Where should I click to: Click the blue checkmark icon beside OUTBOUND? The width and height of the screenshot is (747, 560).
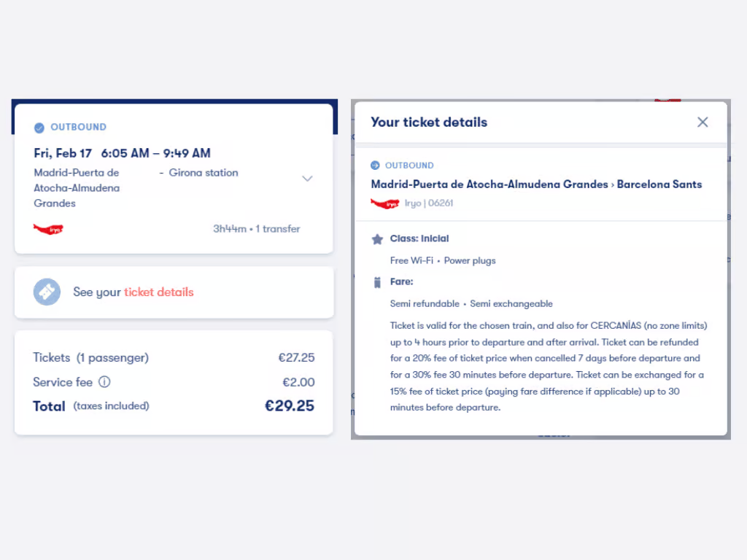coord(39,128)
